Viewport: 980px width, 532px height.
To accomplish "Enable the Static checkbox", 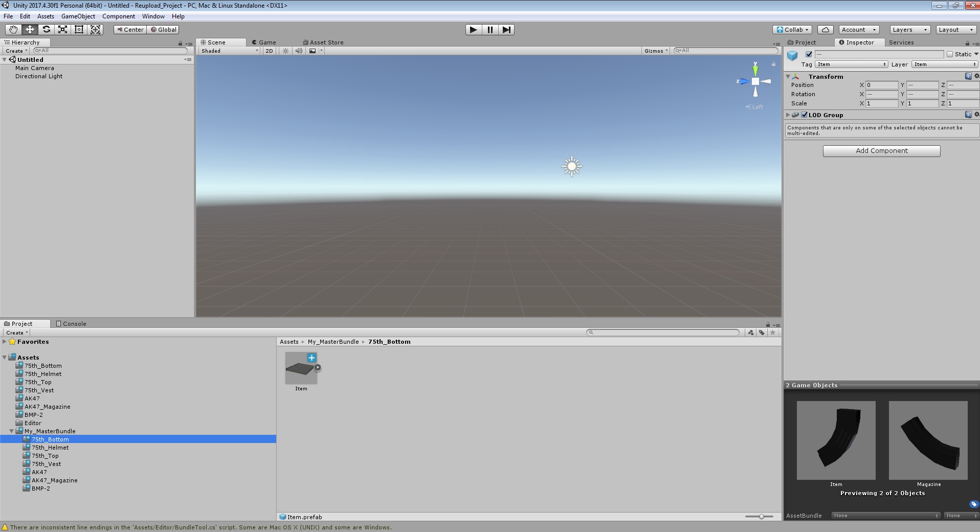I will pos(950,54).
